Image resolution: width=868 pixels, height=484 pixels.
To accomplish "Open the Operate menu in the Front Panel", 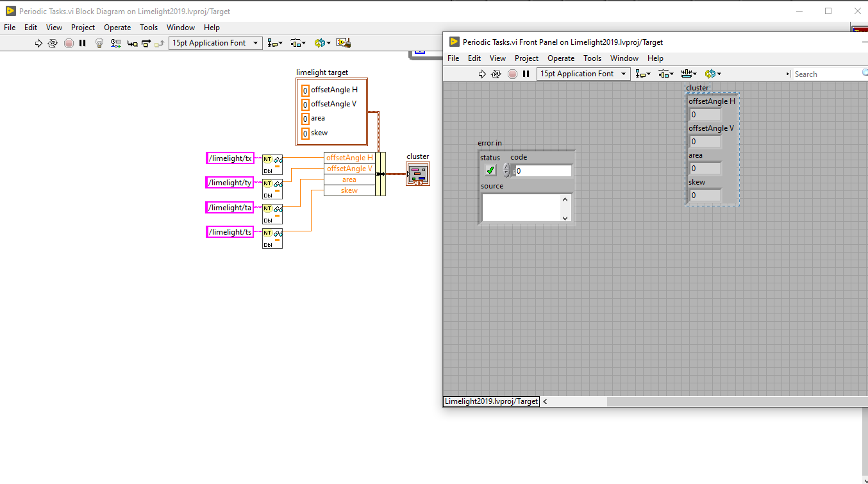I will click(561, 58).
